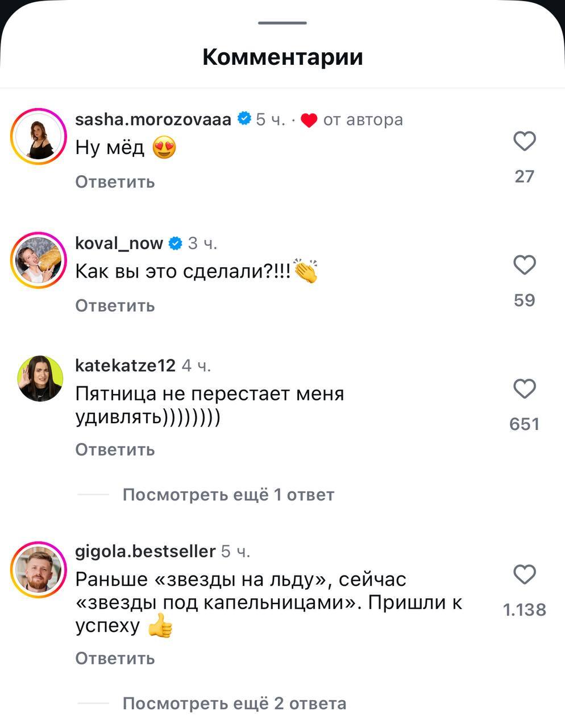565x728 pixels.
Task: Like the comment by sasha.morozovaaa
Action: tap(526, 140)
